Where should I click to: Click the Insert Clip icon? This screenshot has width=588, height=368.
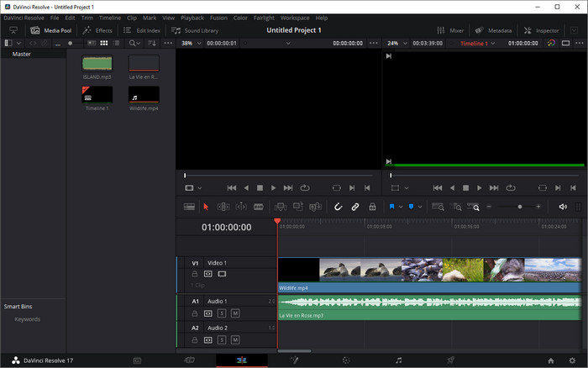pyautogui.click(x=281, y=207)
